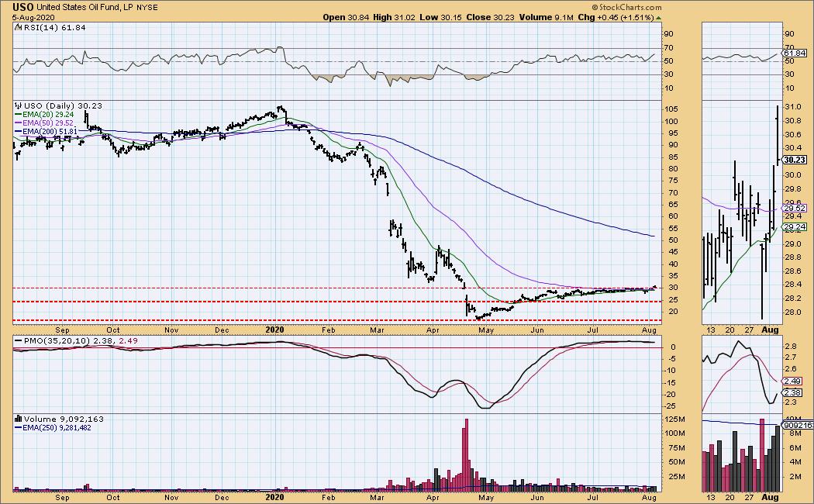This screenshot has width=814, height=504.
Task: Click the 'Volume 9,092,163' legend text
Action: pos(64,419)
